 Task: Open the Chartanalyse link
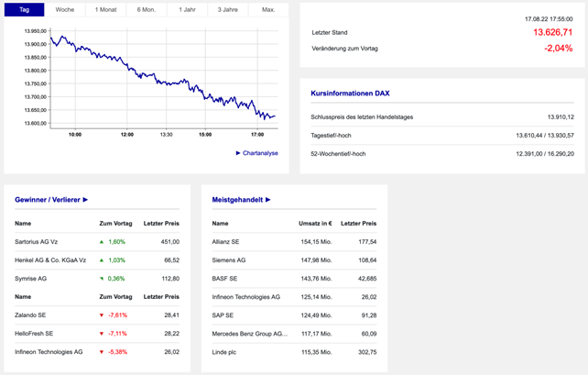point(257,153)
